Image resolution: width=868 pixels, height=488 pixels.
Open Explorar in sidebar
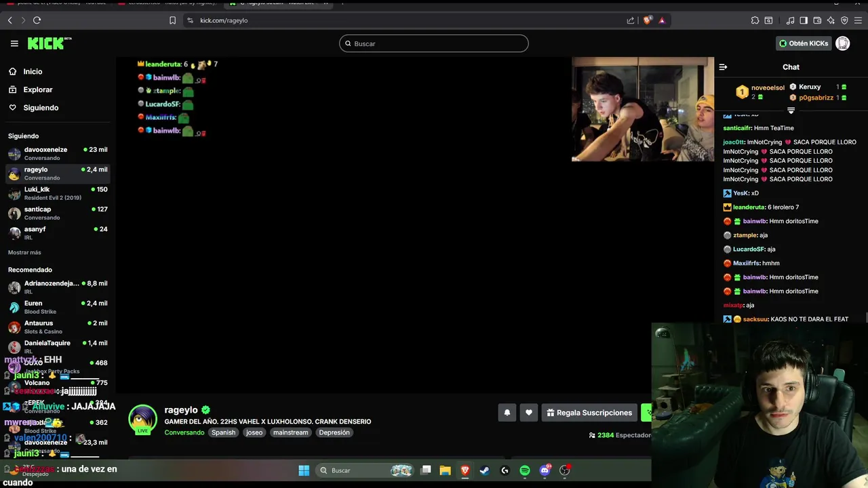pos(37,89)
